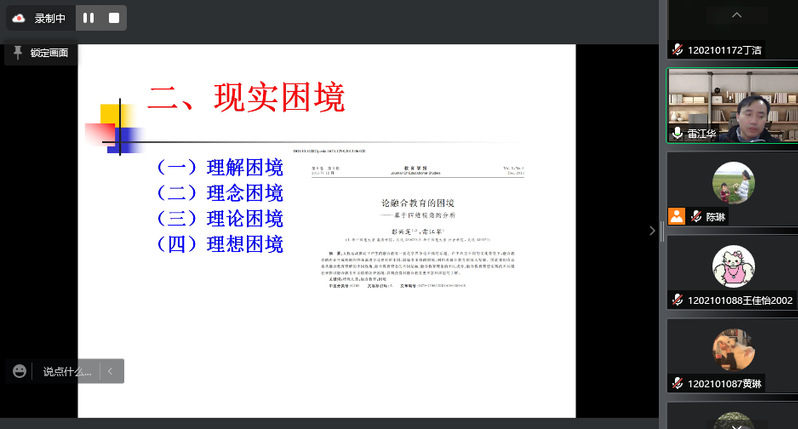798x429 pixels.
Task: Open the emoji reaction picker
Action: click(20, 371)
